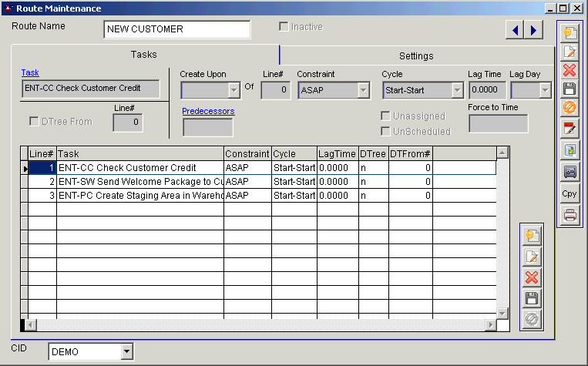The width and height of the screenshot is (588, 366).
Task: Click the Print icon in right toolbar
Action: tap(570, 216)
